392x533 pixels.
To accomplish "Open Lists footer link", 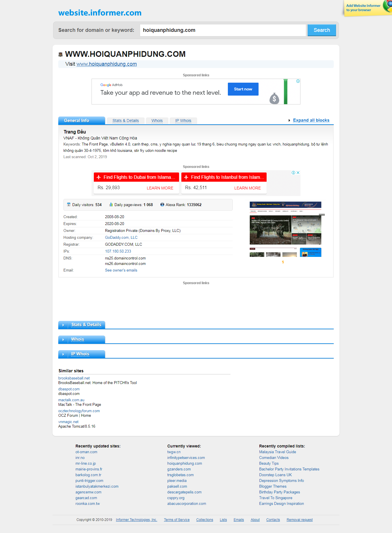I will 223,520.
